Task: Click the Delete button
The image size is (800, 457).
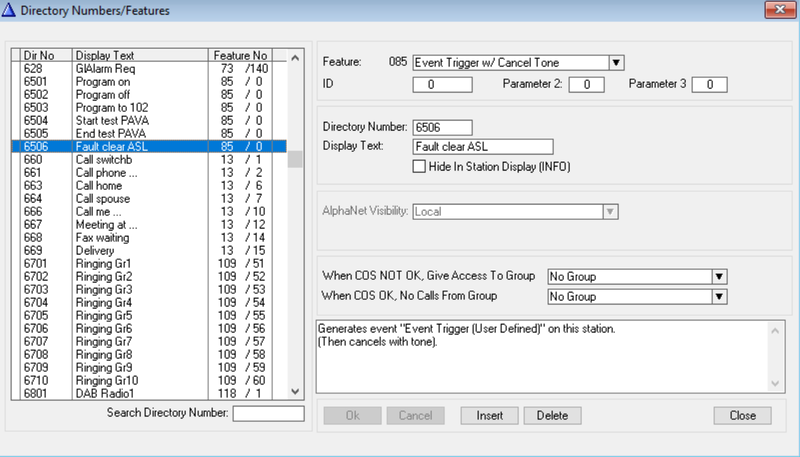Action: (552, 416)
